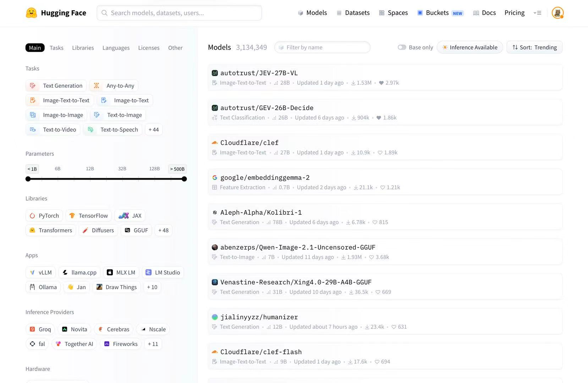Image resolution: width=588 pixels, height=383 pixels.
Task: Filter by JAX library icon
Action: pyautogui.click(x=123, y=215)
